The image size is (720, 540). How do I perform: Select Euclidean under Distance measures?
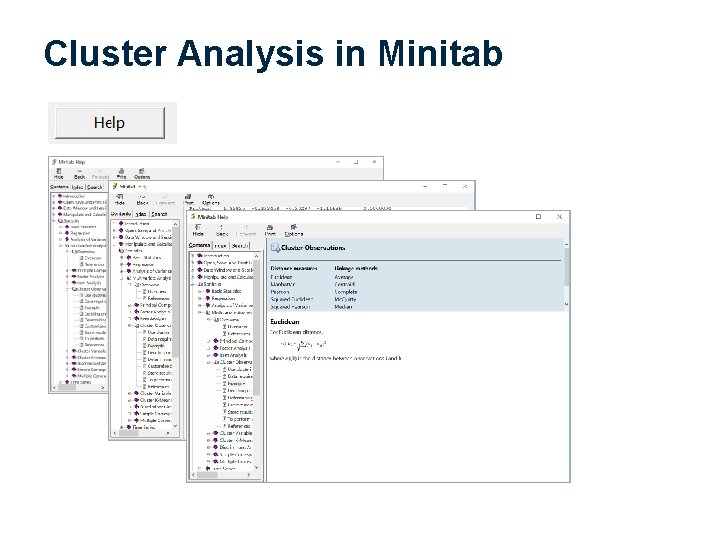pos(281,277)
